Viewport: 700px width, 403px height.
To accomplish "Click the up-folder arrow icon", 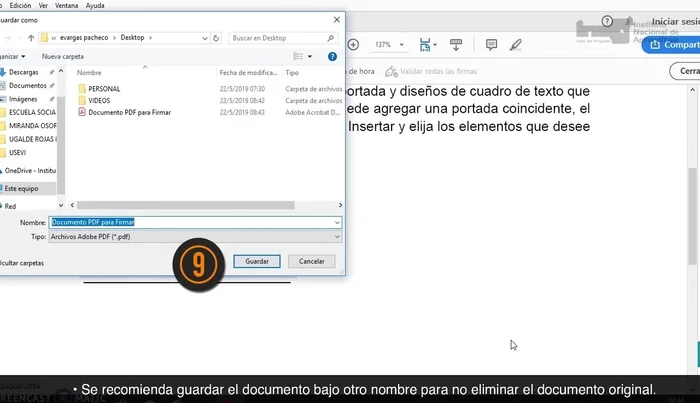I will tap(31, 38).
